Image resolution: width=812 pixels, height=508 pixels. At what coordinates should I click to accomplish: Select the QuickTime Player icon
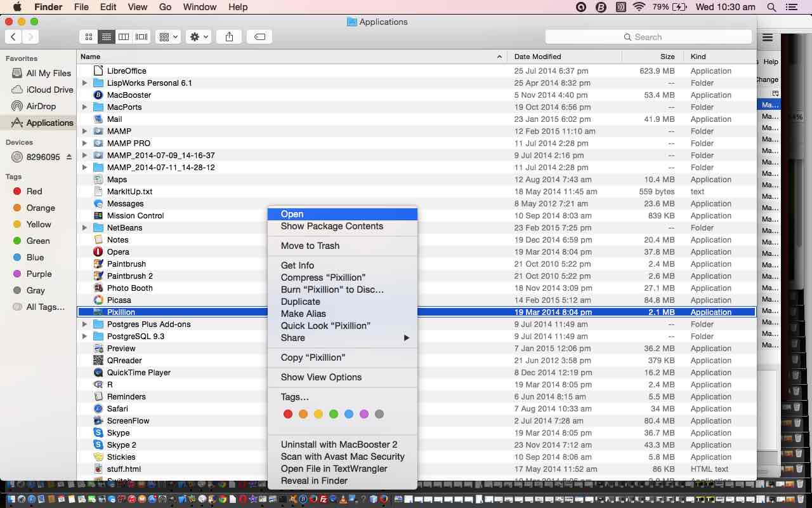pos(98,372)
